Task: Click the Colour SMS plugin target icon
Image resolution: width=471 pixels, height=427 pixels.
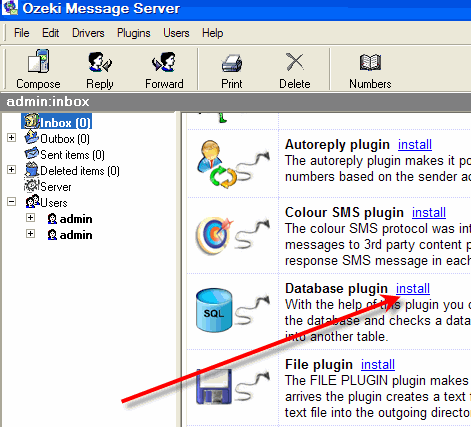Action: pos(214,235)
